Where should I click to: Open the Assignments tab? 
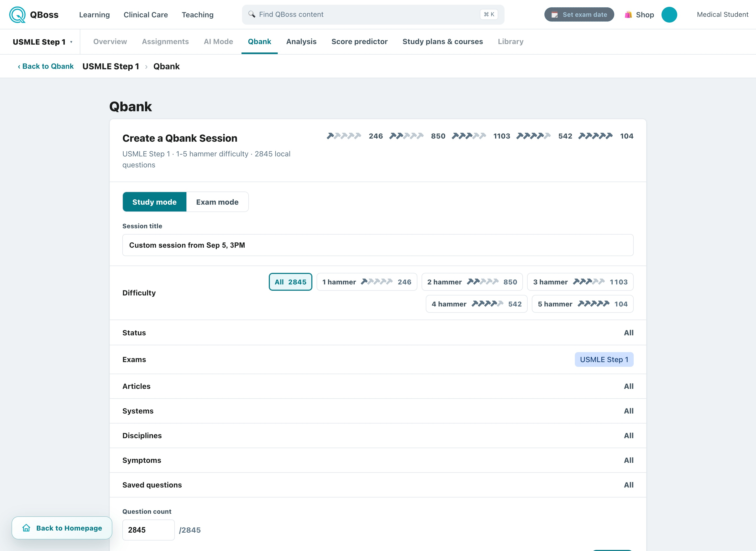tap(165, 42)
